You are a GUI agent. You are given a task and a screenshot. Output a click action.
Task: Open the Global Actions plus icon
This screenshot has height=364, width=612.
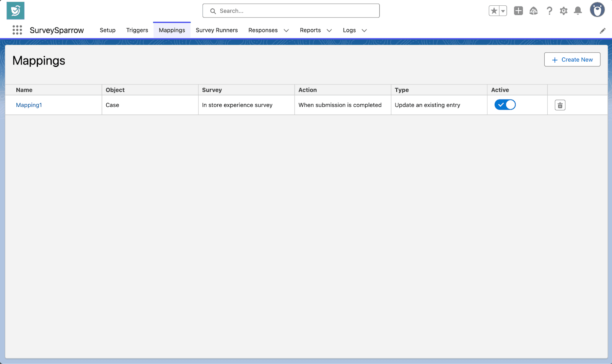[x=518, y=11]
